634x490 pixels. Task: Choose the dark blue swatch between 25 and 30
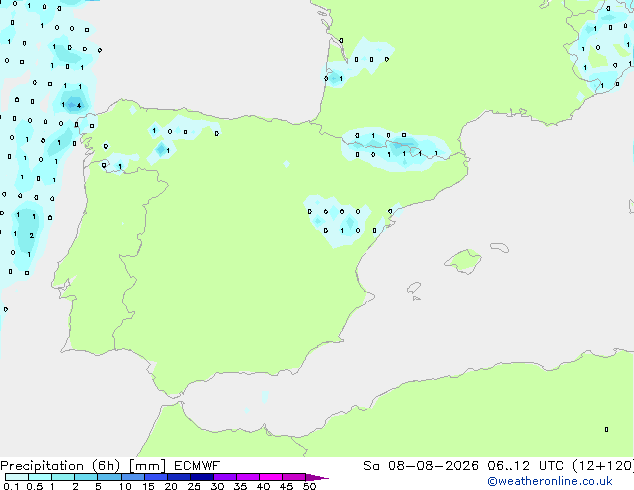(x=202, y=477)
